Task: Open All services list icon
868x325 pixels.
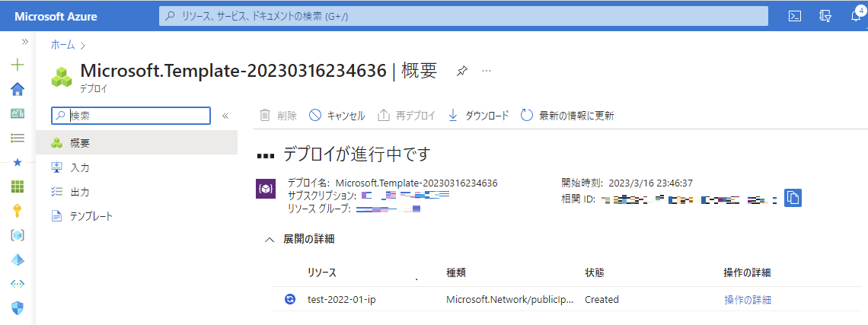Action: click(x=18, y=138)
